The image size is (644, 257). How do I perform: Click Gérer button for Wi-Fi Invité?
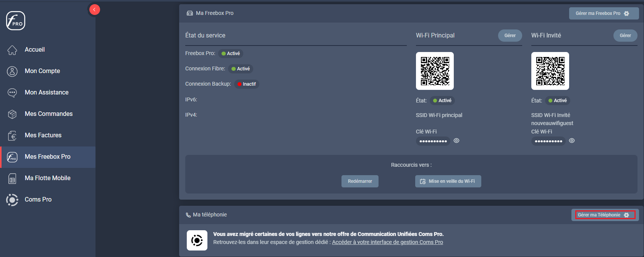(x=625, y=36)
